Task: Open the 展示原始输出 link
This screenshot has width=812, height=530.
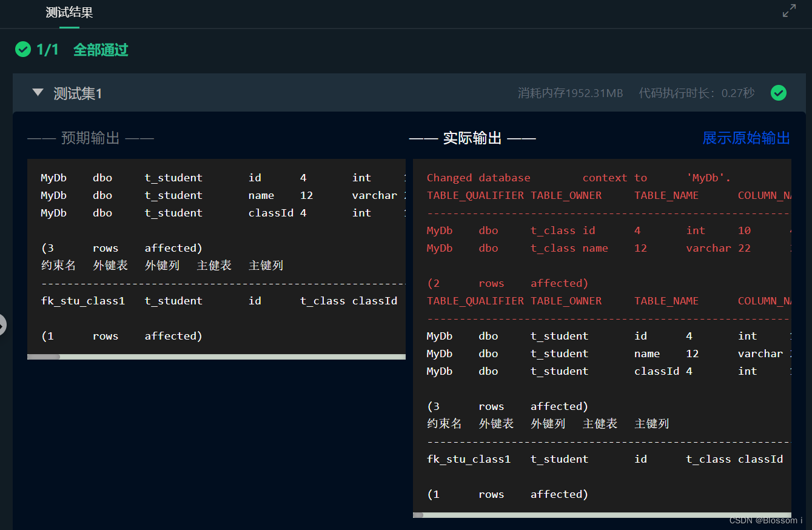Action: click(746, 138)
